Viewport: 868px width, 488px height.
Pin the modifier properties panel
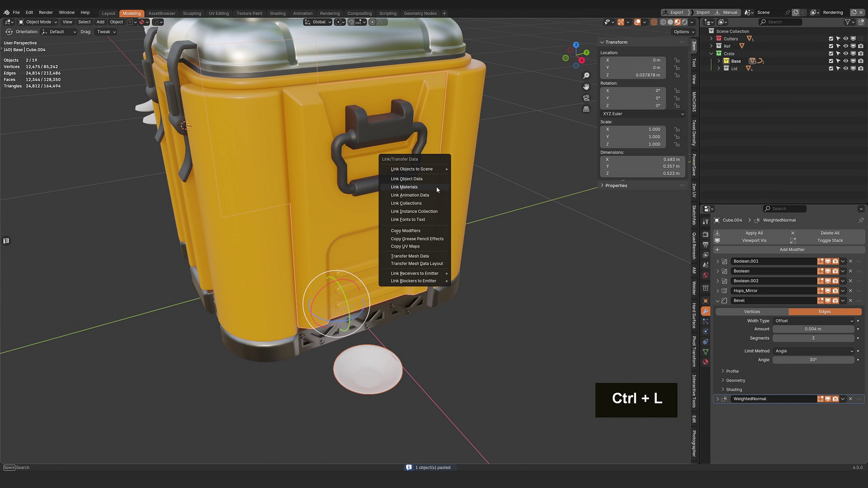[x=861, y=220]
